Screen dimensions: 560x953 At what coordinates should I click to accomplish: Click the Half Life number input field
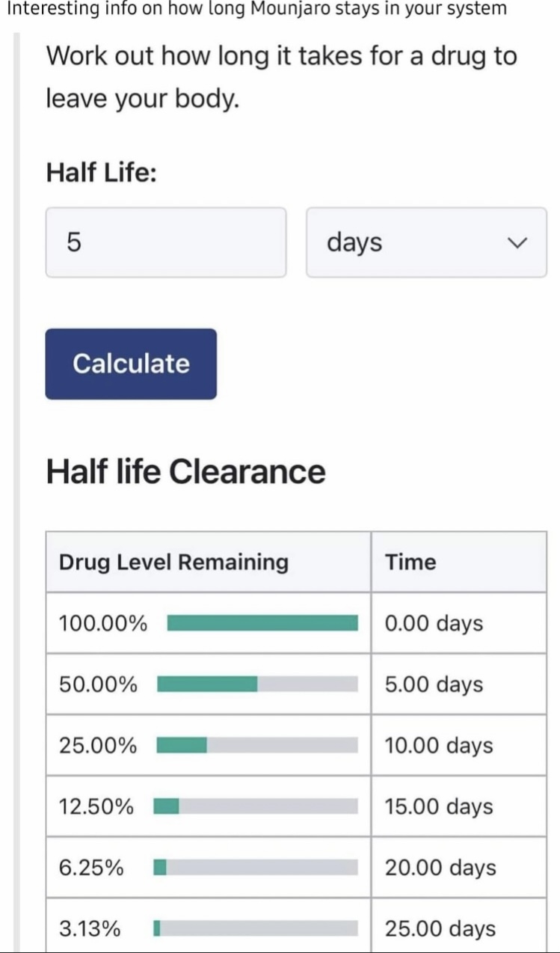coord(165,242)
